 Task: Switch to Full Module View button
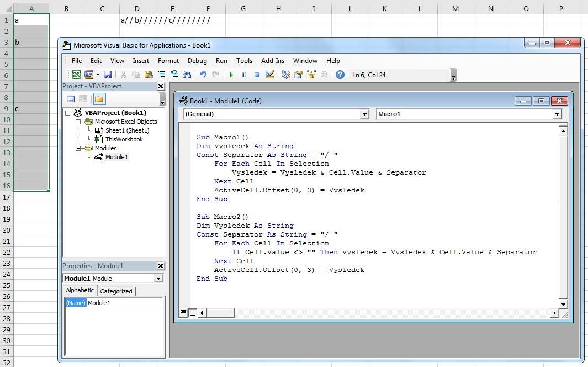click(x=192, y=312)
